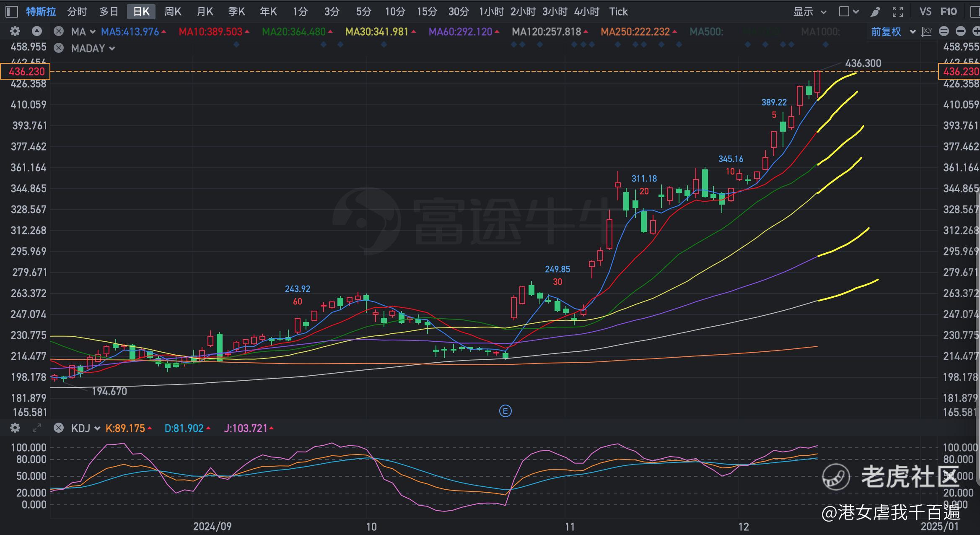This screenshot has width=980, height=535.
Task: Remove the MADAY indicator with X
Action: point(59,48)
